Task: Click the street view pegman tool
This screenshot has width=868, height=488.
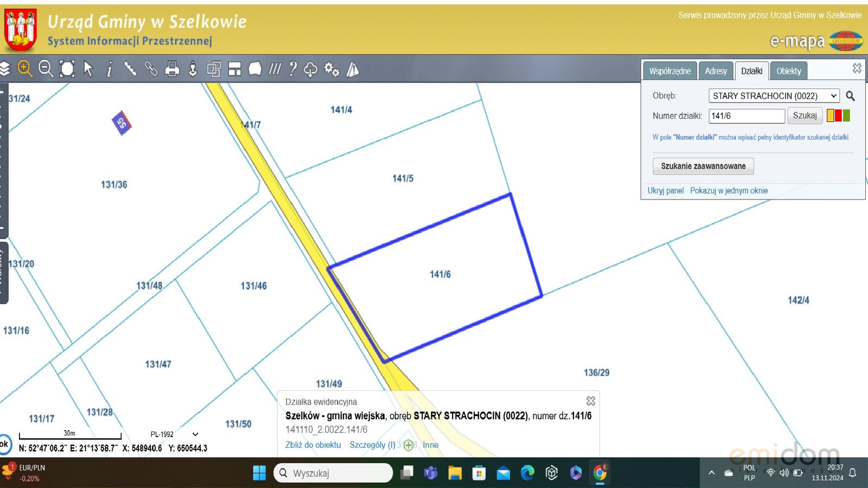Action: (x=193, y=69)
